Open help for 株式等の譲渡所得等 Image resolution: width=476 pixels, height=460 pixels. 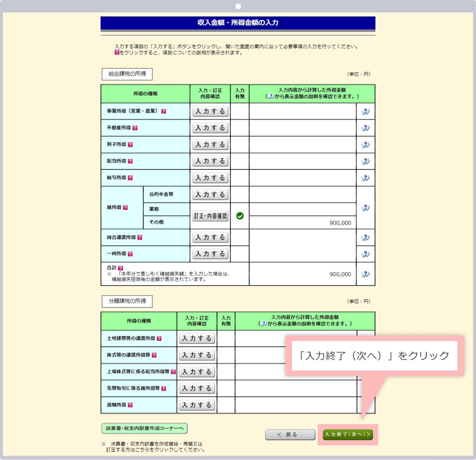155,355
